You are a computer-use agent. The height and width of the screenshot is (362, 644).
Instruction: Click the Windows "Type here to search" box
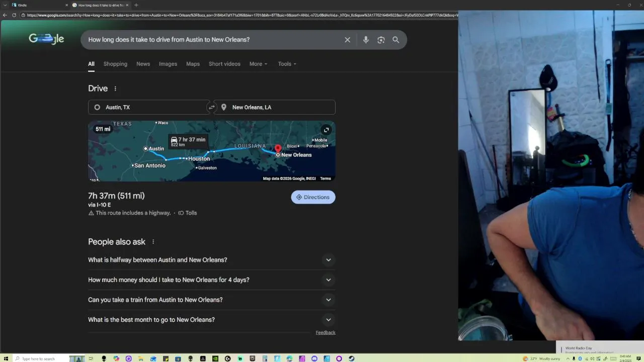tap(42, 358)
